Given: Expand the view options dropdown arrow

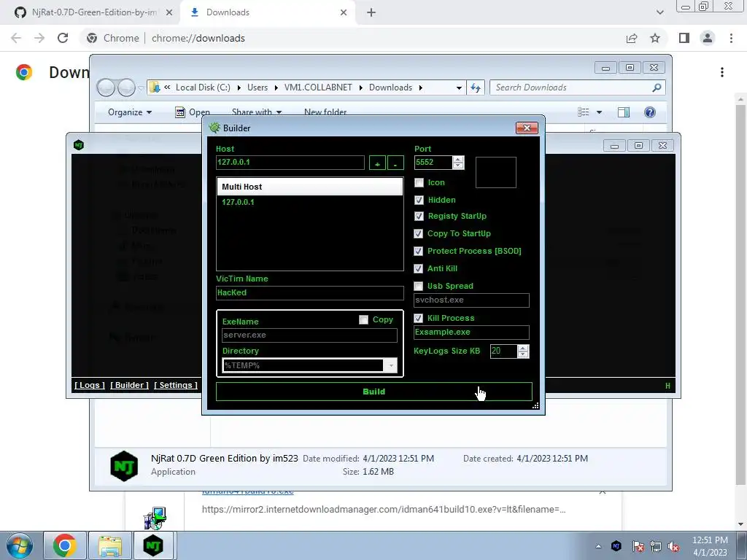Looking at the screenshot, I should (x=600, y=112).
